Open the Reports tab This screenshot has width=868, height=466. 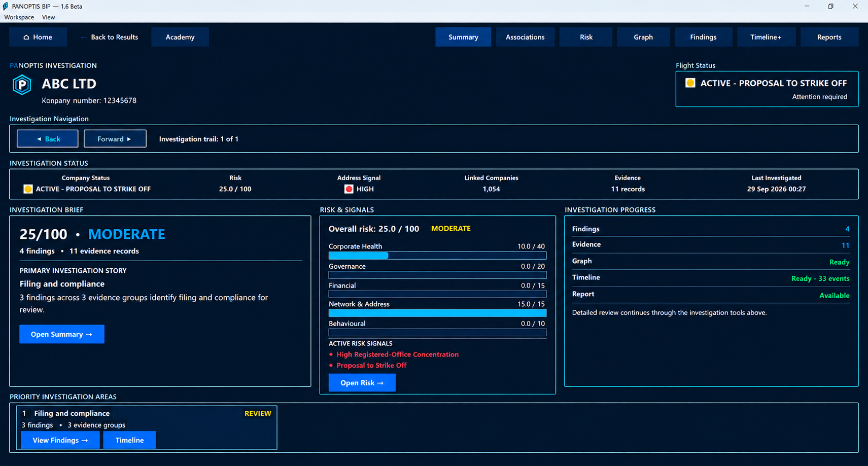tap(829, 37)
